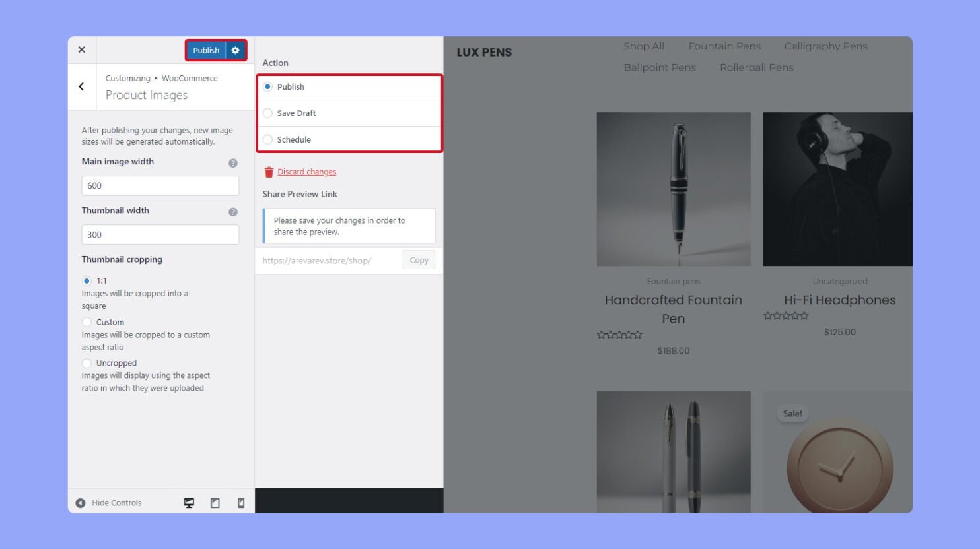Copy the shop preview link
This screenshot has height=549, width=980.
(x=418, y=260)
